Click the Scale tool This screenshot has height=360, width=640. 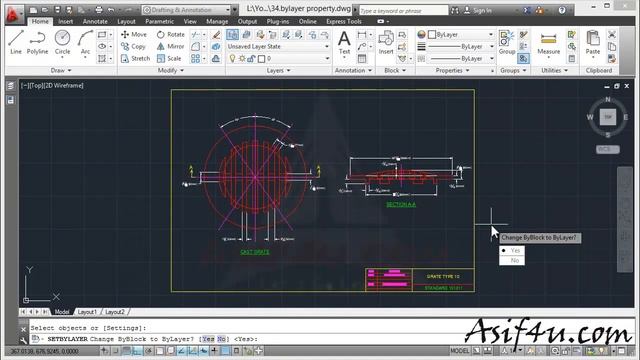pos(169,58)
